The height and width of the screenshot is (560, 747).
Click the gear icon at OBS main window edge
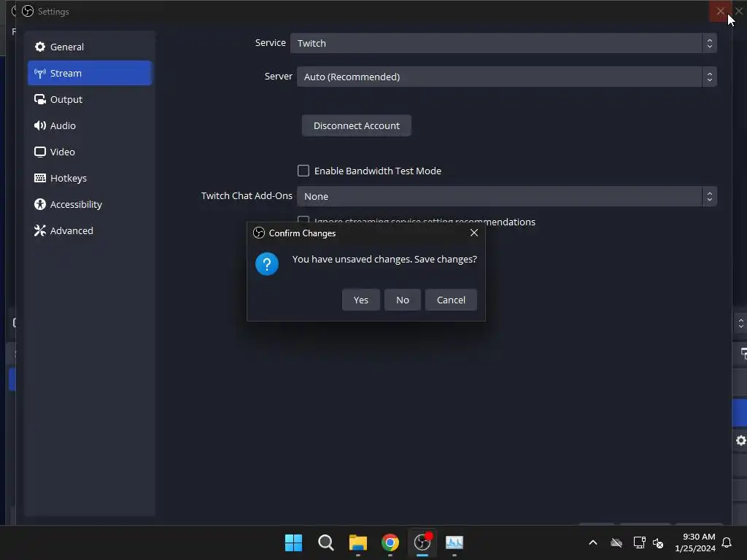tap(741, 440)
